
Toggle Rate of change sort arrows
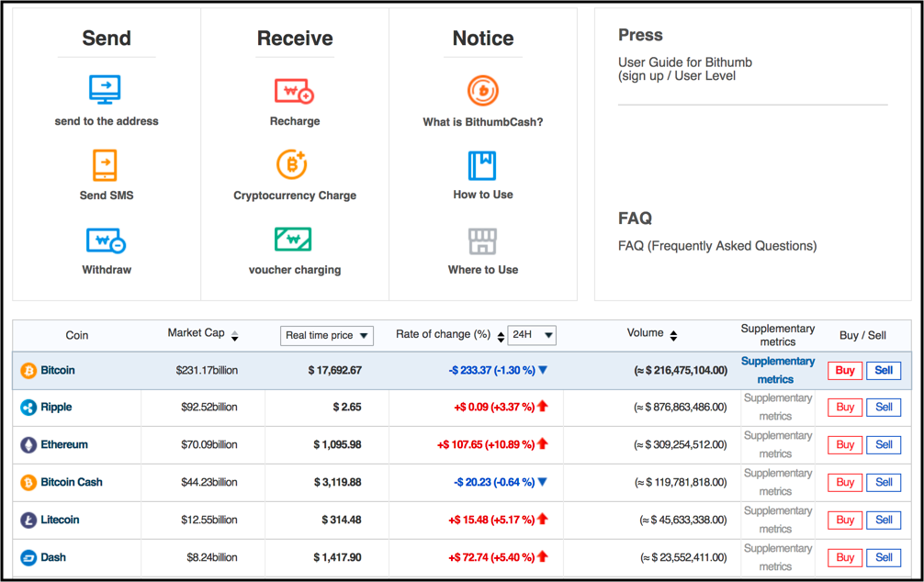(501, 337)
